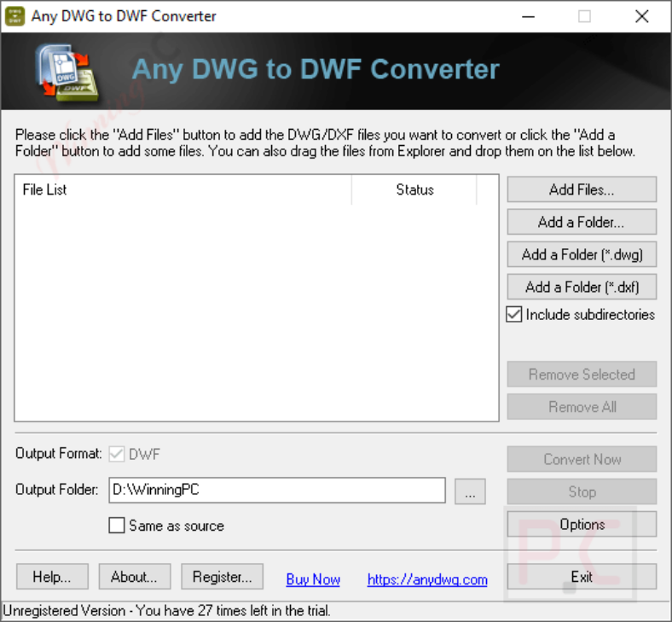Click the Remove All button
This screenshot has height=622, width=672.
[x=582, y=407]
